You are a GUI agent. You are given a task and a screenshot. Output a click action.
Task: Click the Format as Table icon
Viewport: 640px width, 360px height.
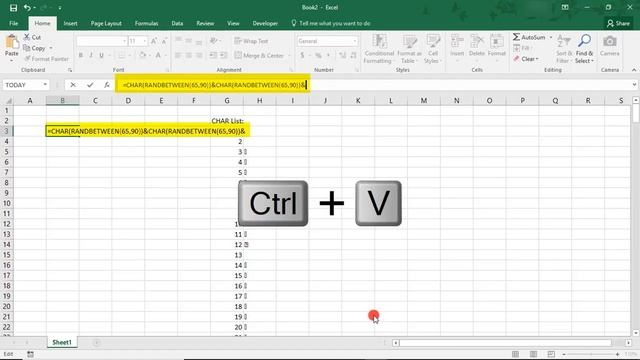409,42
